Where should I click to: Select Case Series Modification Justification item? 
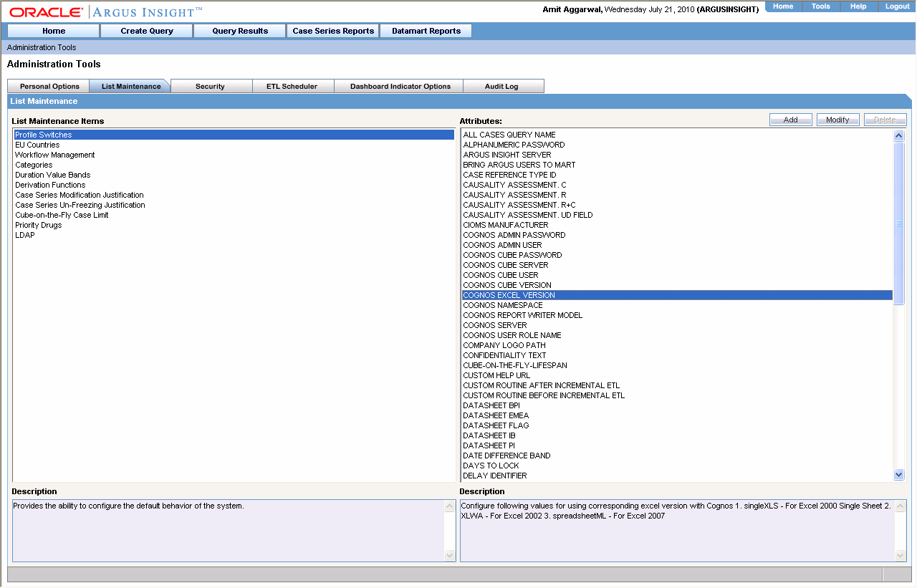coord(234,195)
